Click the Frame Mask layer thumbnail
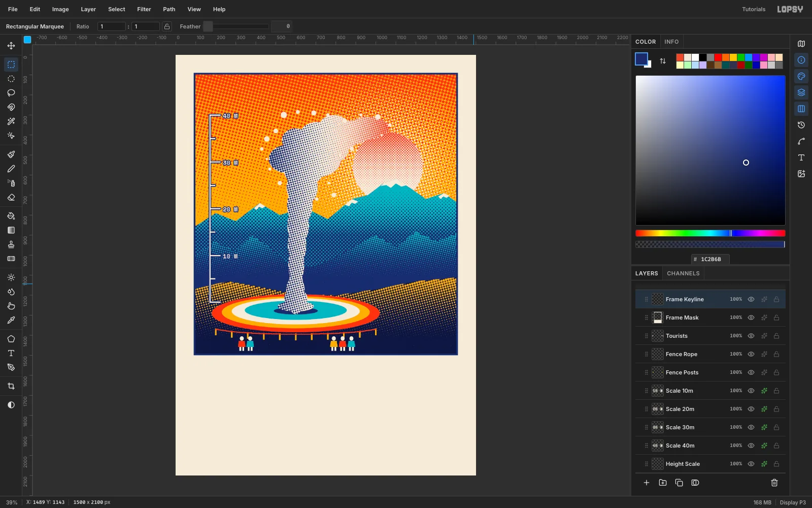Screen dimensions: 812x508 pyautogui.click(x=658, y=317)
